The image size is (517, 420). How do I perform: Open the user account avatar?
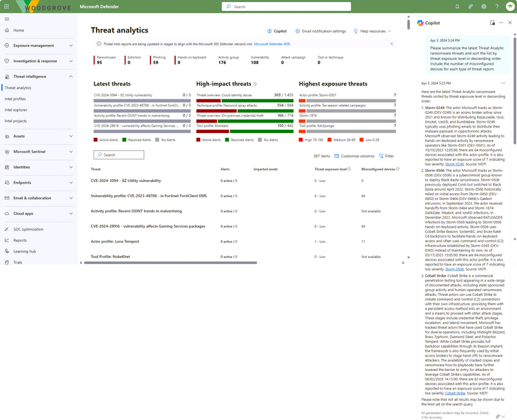coord(510,7)
